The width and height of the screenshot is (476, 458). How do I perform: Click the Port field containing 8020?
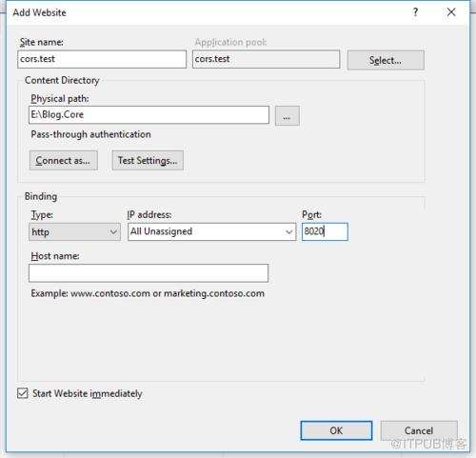point(325,231)
